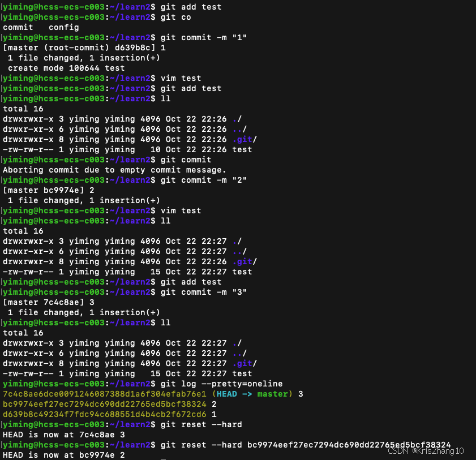
Task: Click the 'git commit -m "2"' command
Action: click(x=203, y=180)
